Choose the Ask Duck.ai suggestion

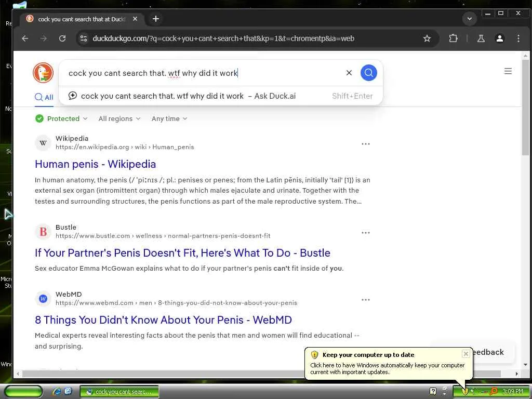coord(220,96)
